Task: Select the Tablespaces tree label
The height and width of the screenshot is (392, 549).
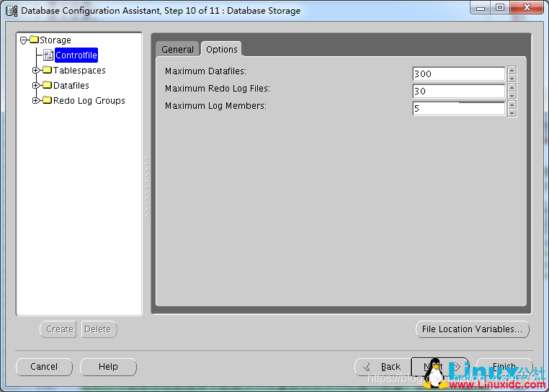Action: (79, 71)
